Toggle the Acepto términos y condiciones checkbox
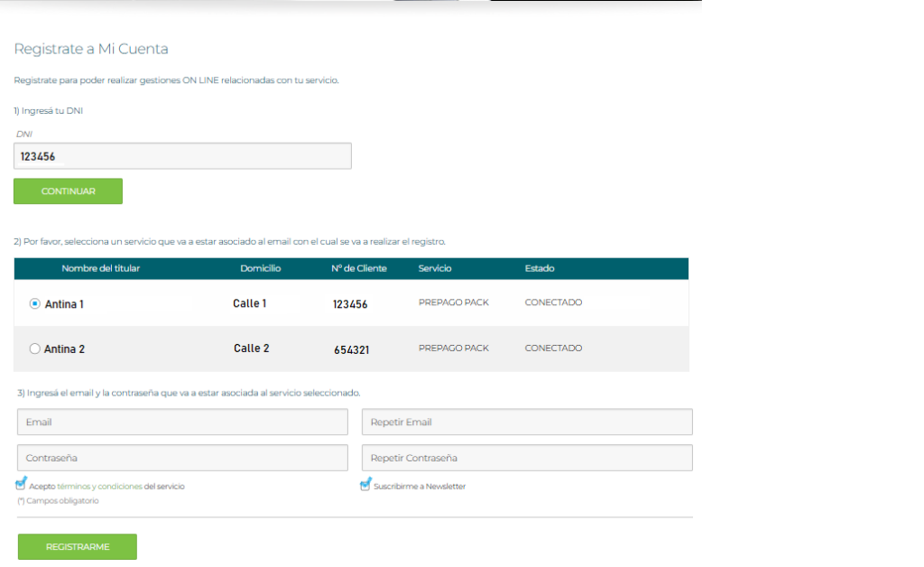This screenshot has width=924, height=567. point(22,486)
